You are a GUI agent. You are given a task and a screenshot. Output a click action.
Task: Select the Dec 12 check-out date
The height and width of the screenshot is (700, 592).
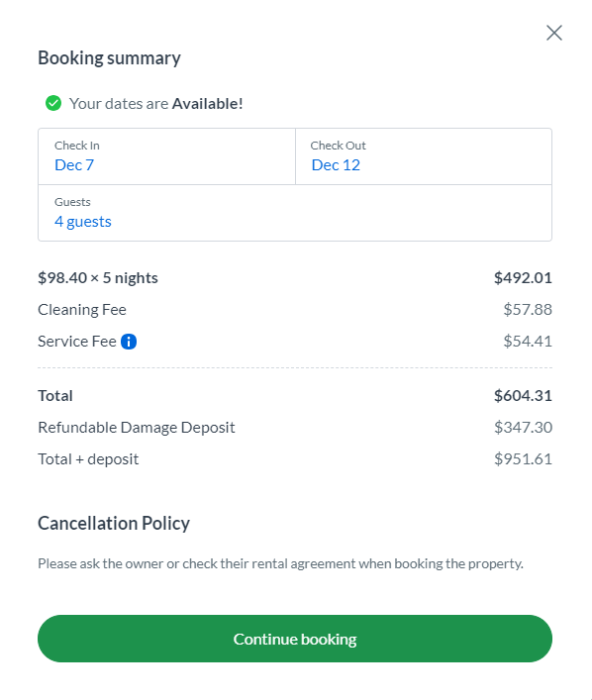pos(336,165)
